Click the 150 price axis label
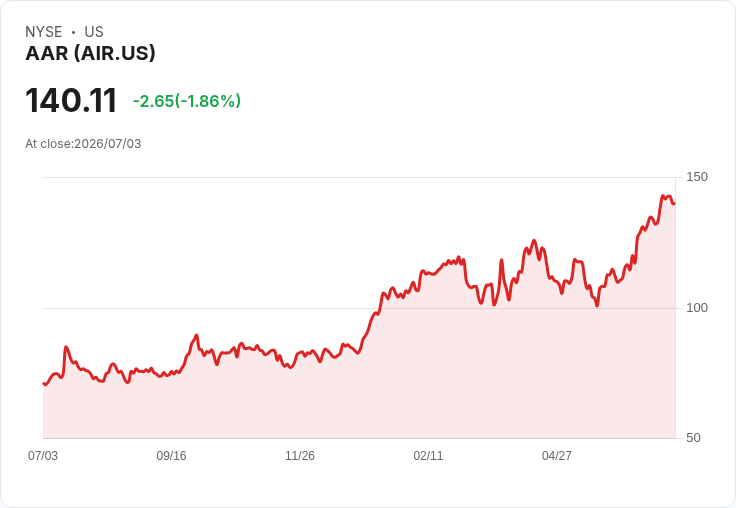Image resolution: width=736 pixels, height=508 pixels. click(697, 177)
